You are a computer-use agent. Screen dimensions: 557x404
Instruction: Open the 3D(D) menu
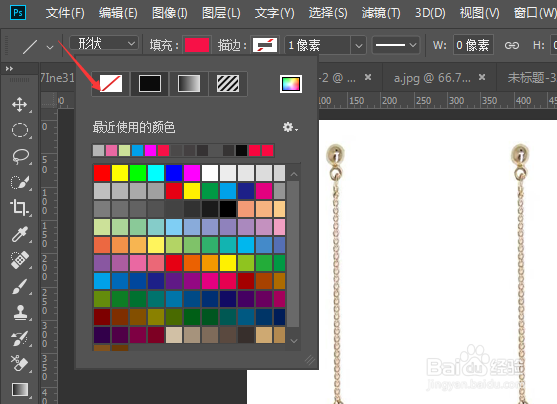[x=430, y=13]
